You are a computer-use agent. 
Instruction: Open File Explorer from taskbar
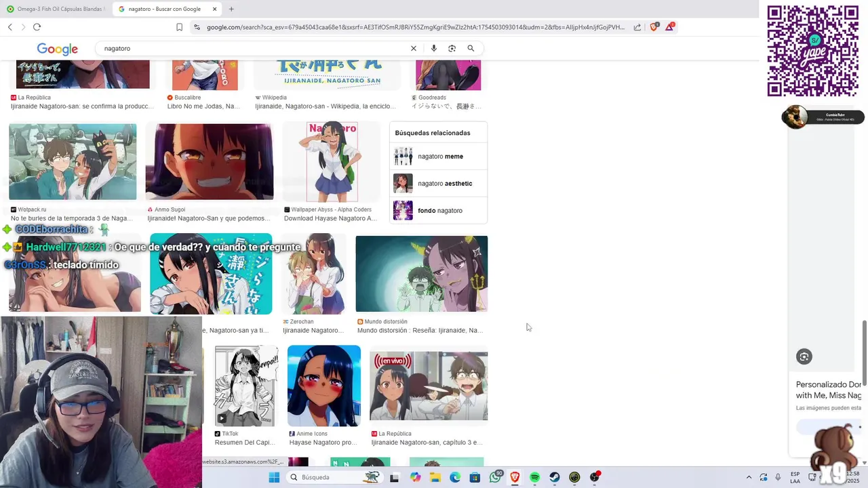[x=435, y=477]
